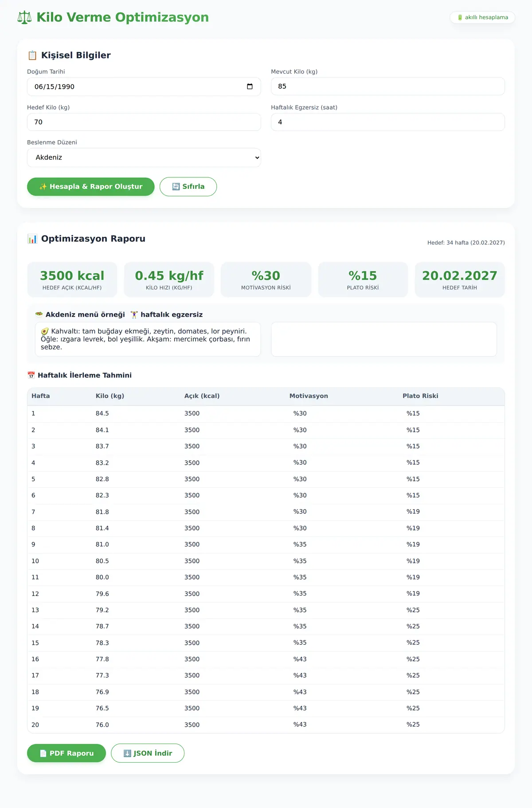532x808 pixels.
Task: Click the 76.9 weight cell
Action: pyautogui.click(x=102, y=692)
